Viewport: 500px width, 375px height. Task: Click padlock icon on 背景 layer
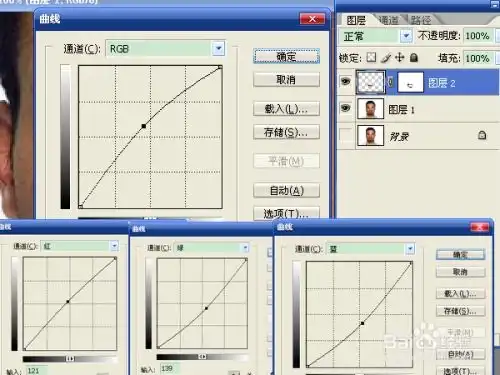click(x=482, y=135)
